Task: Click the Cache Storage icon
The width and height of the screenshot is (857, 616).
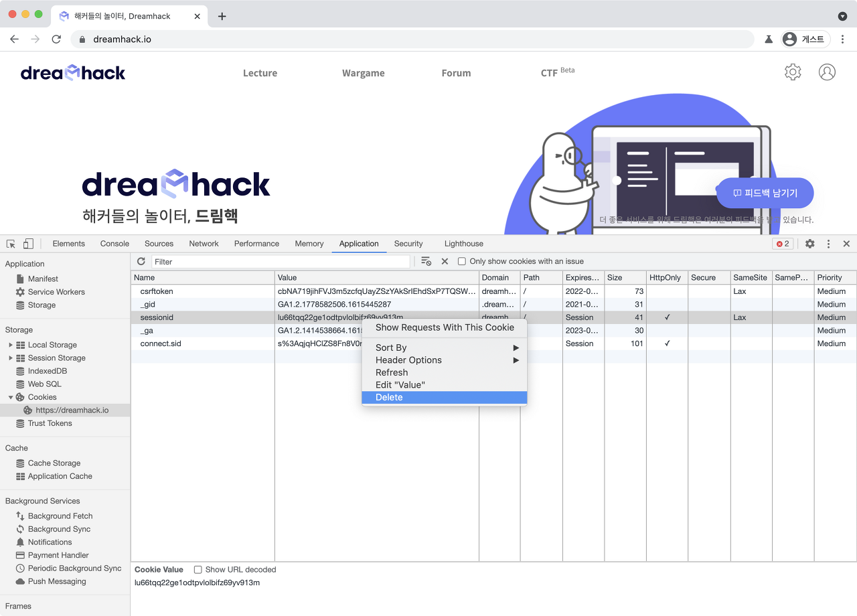Action: click(20, 463)
